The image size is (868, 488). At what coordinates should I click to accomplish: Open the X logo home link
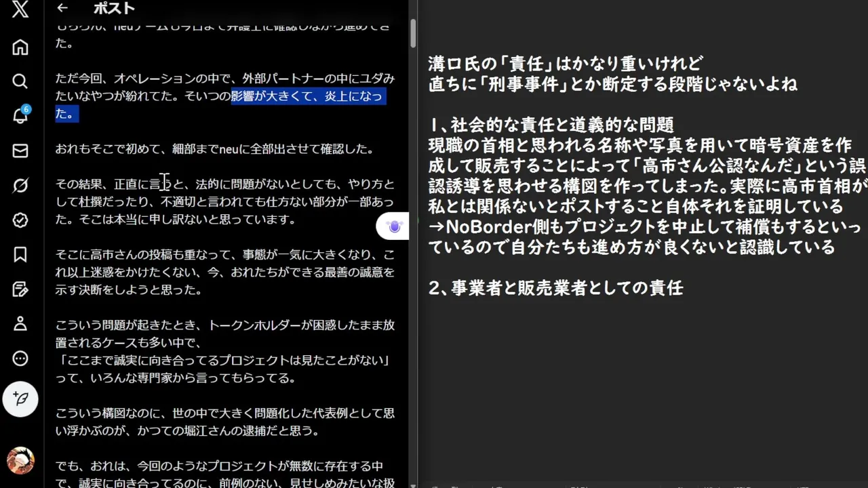point(20,9)
